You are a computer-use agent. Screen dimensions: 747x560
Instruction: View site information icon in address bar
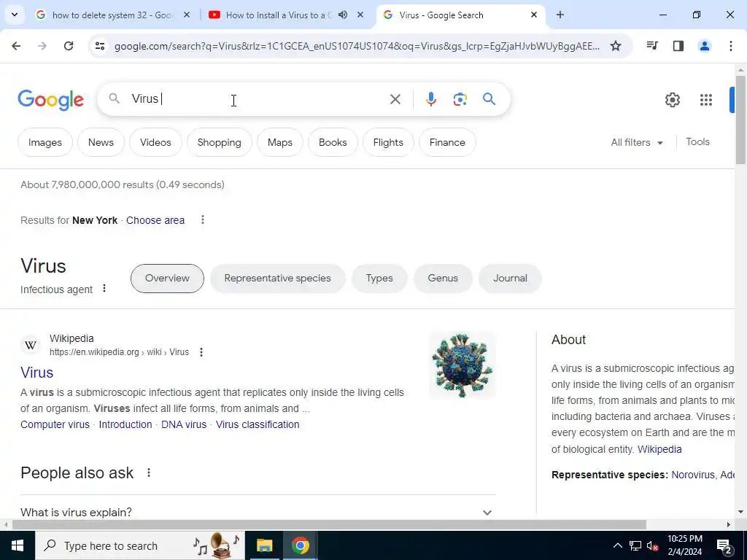coord(99,46)
